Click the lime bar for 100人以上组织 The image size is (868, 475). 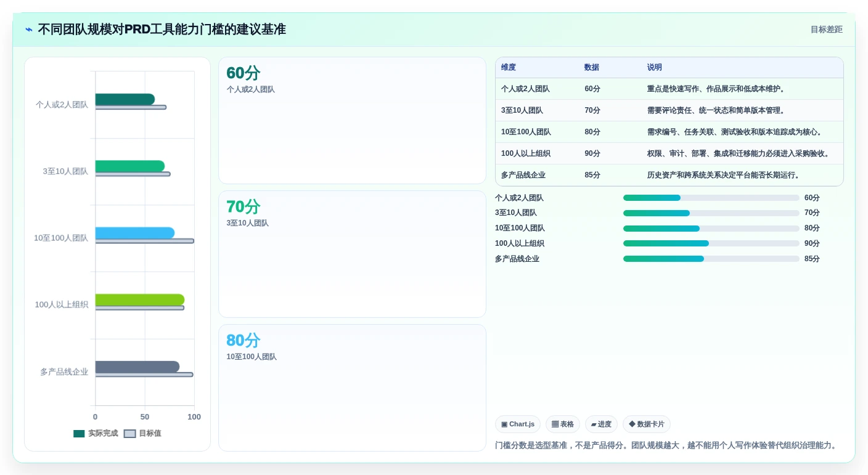pyautogui.click(x=140, y=300)
